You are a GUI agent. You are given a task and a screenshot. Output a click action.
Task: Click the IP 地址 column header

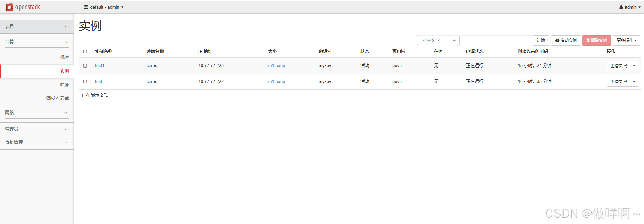pos(205,51)
